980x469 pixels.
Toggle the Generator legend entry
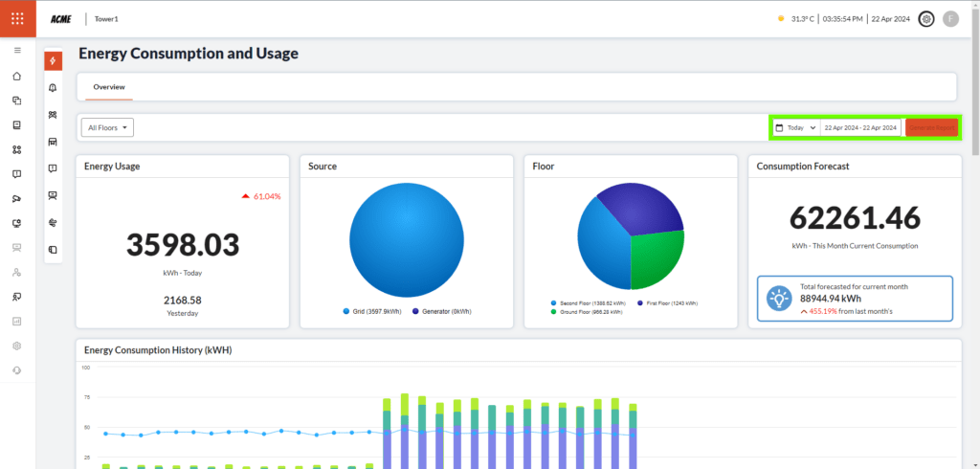click(441, 311)
